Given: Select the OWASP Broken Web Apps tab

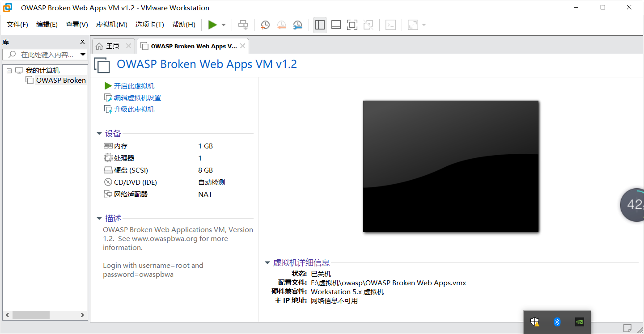Looking at the screenshot, I should pos(194,46).
